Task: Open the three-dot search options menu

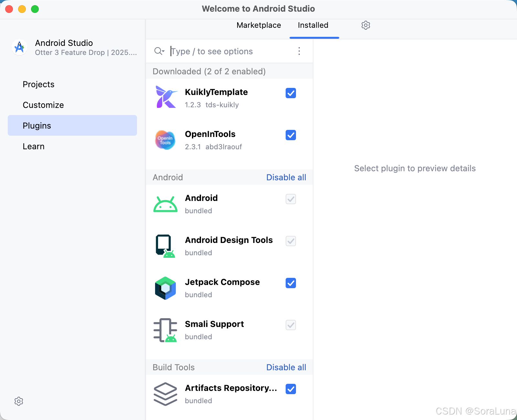Action: 299,51
